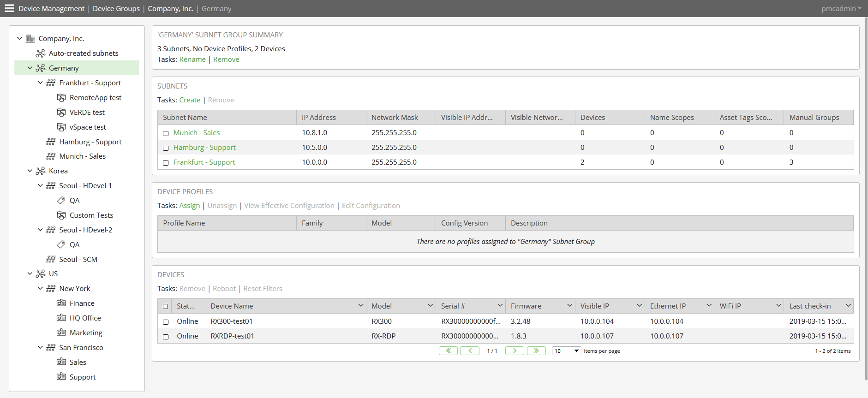
Task: Click the vSpace test icon
Action: (x=61, y=127)
